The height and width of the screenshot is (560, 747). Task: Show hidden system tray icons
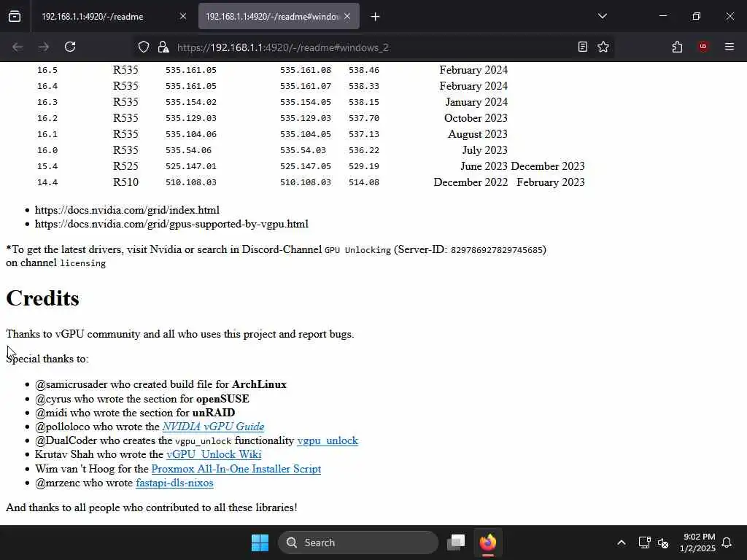pos(622,542)
